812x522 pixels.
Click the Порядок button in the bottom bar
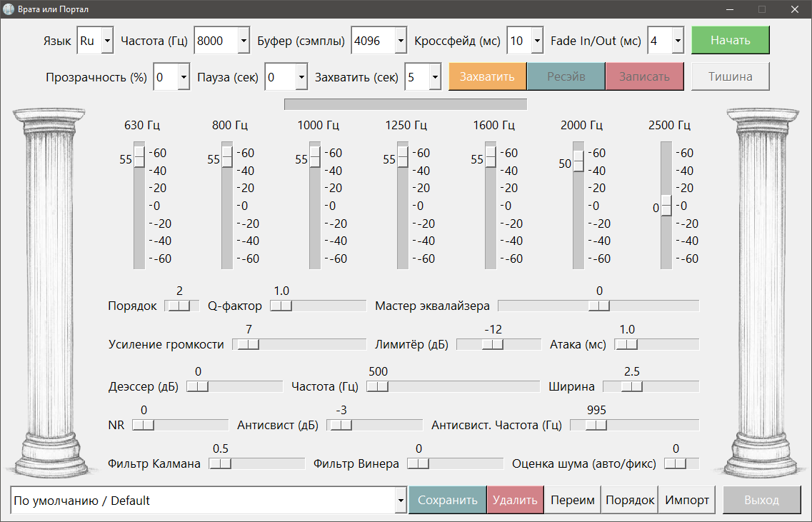(x=630, y=501)
